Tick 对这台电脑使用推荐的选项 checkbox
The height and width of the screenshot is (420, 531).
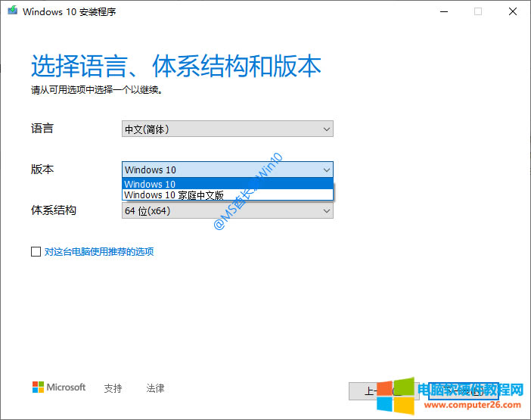(36, 252)
